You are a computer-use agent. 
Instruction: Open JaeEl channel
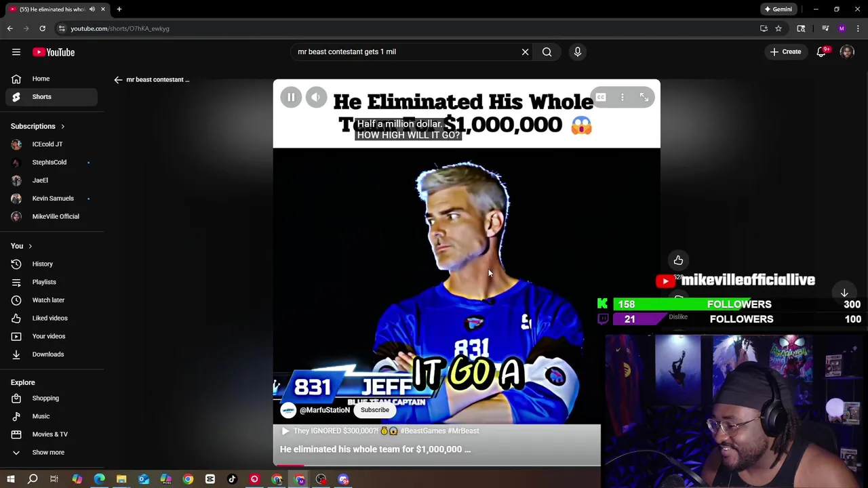tap(51, 180)
